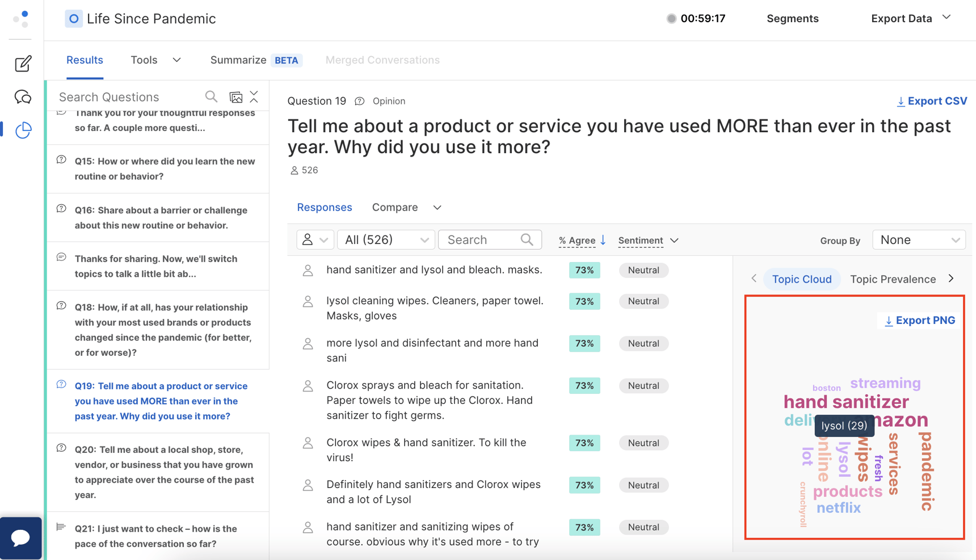
Task: Open the live chat support bubble
Action: click(21, 538)
